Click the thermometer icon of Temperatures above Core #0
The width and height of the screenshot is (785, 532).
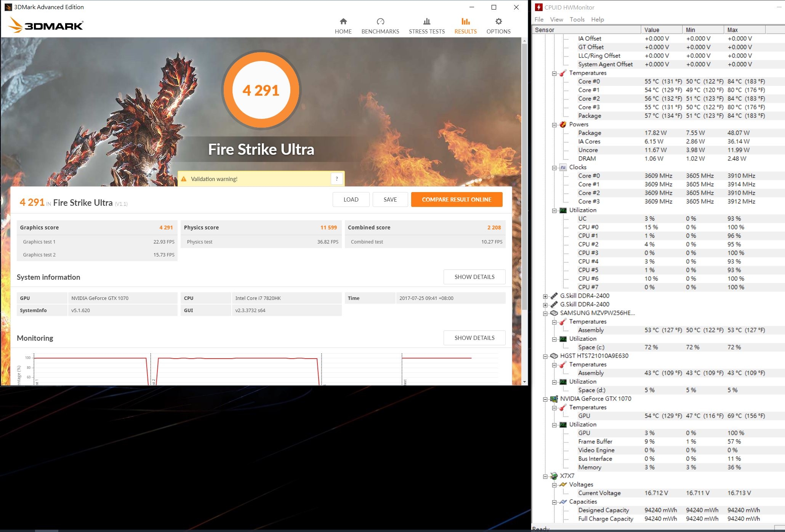click(x=563, y=73)
